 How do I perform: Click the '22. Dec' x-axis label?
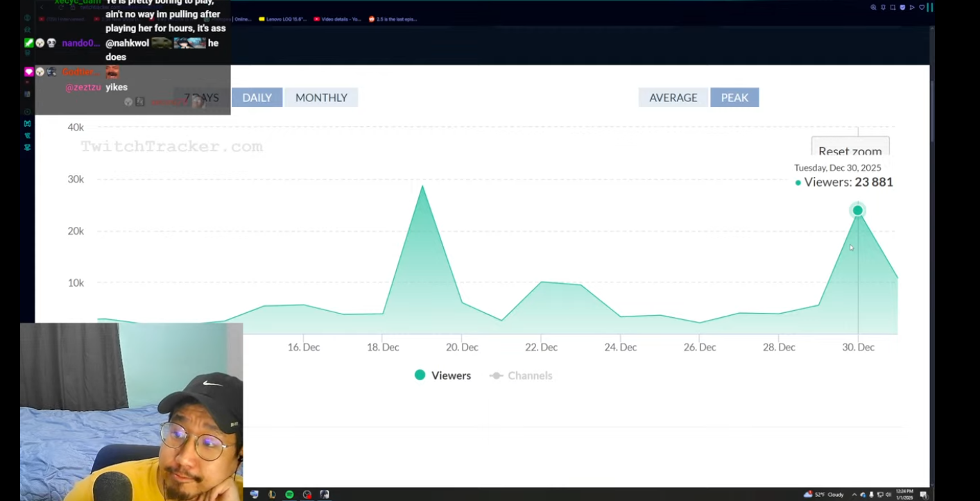click(541, 347)
